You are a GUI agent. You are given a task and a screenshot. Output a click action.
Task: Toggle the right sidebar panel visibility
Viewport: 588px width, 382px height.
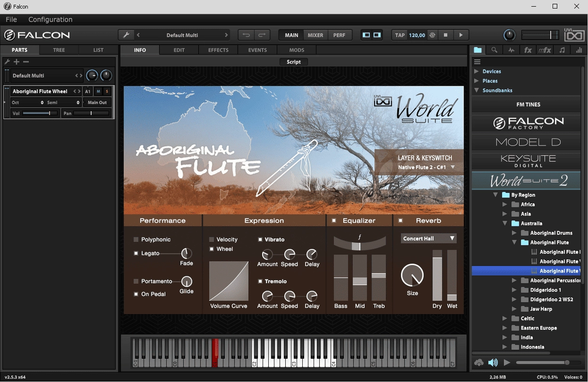[377, 35]
